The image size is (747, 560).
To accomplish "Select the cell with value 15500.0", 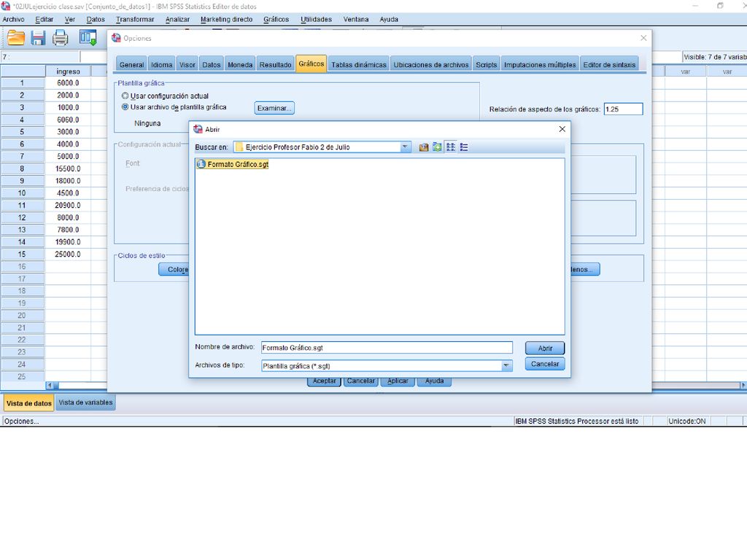I will (68, 168).
